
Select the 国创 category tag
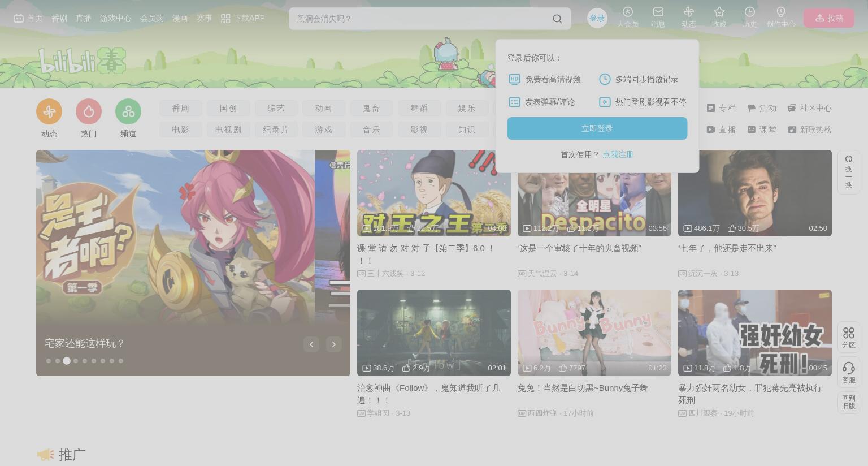click(228, 108)
